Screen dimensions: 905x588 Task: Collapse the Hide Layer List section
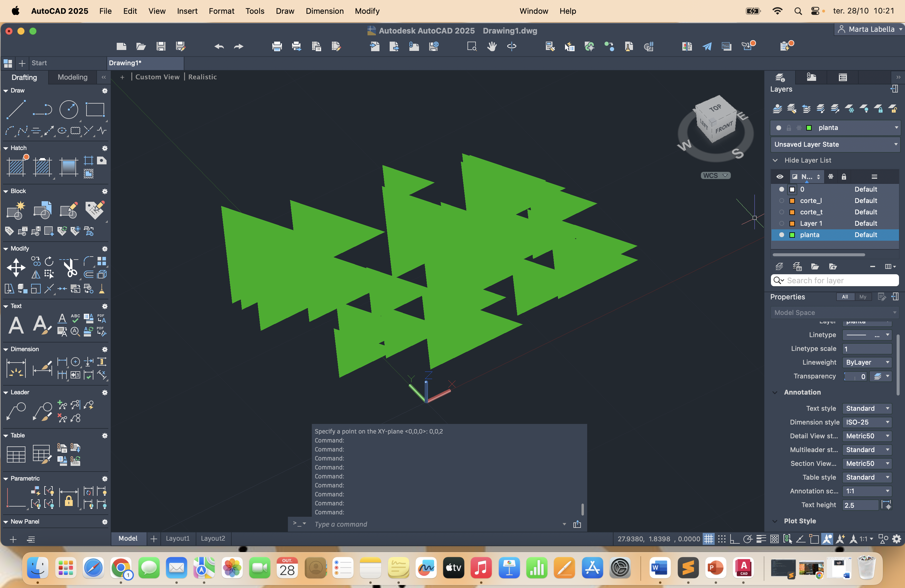point(775,160)
